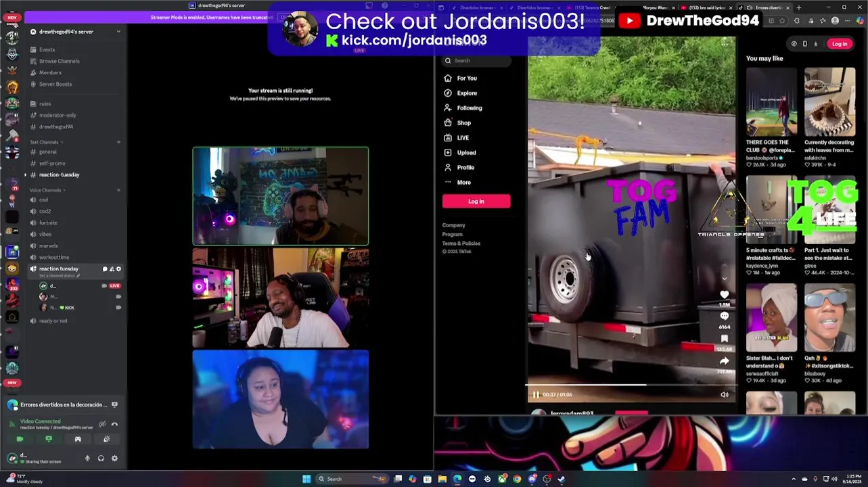The width and height of the screenshot is (868, 487).
Task: Expand the drewthegod94's server dropdown menu
Action: (118, 32)
